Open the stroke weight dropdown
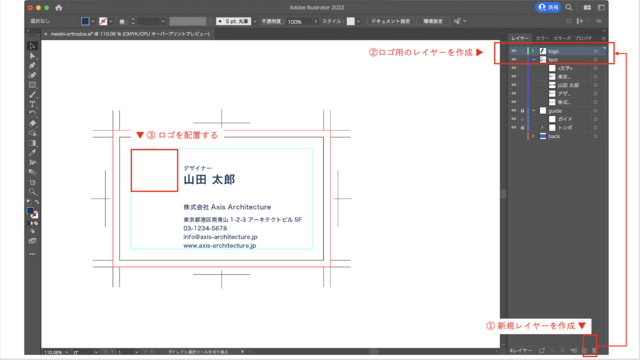 click(x=163, y=21)
